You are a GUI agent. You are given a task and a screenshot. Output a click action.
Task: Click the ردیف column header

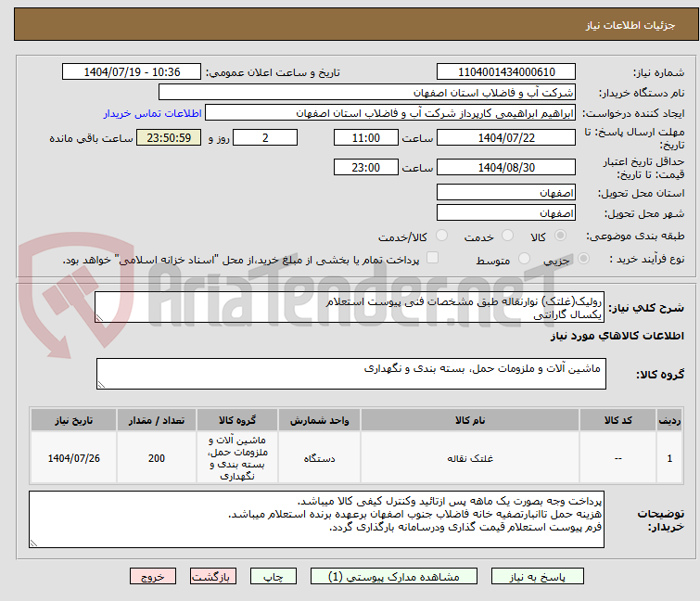click(x=669, y=420)
